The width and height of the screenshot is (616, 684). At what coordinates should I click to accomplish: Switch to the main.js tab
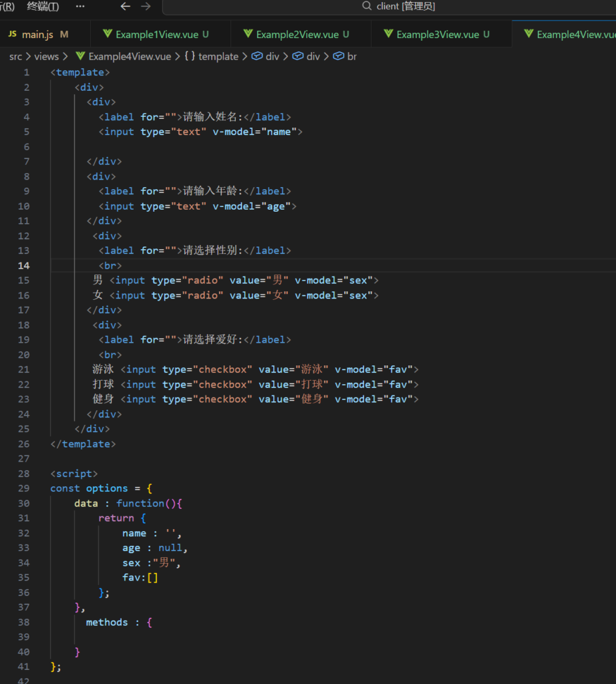pyautogui.click(x=37, y=34)
